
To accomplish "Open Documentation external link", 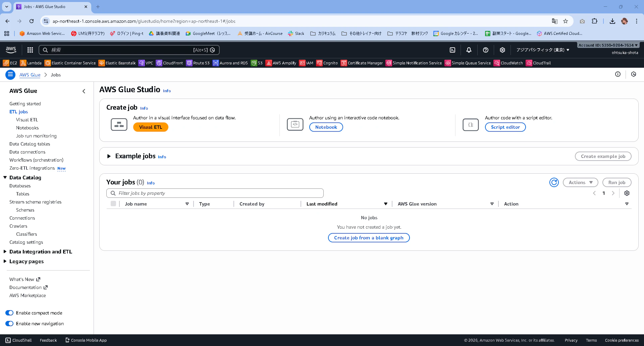I will coord(29,287).
